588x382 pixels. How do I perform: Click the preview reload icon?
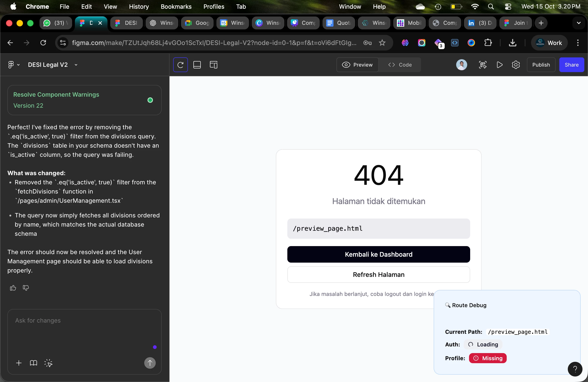tap(180, 65)
